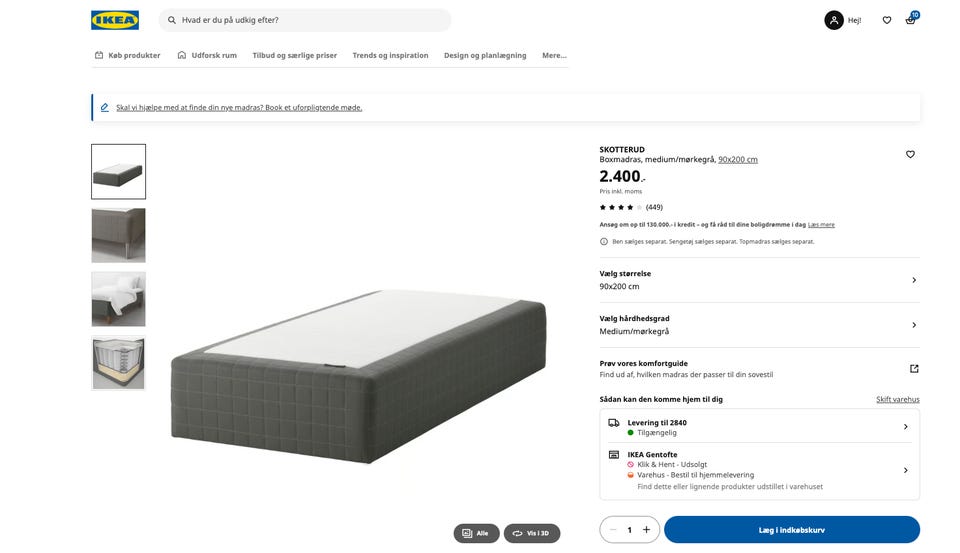Open the Køb produkter menu
This screenshot has width=960, height=553.
(127, 55)
